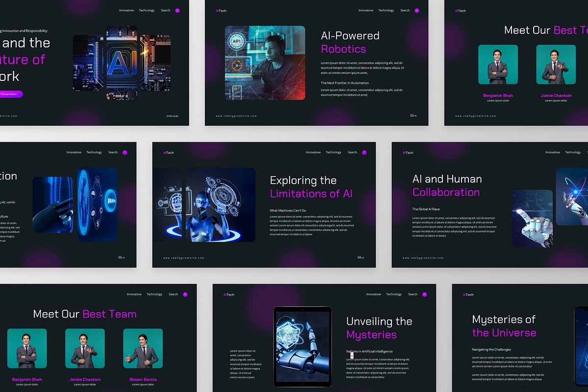The width and height of the screenshot is (588, 392).
Task: Open Innovatove on the bottom Best Team slide
Action: [x=134, y=294]
